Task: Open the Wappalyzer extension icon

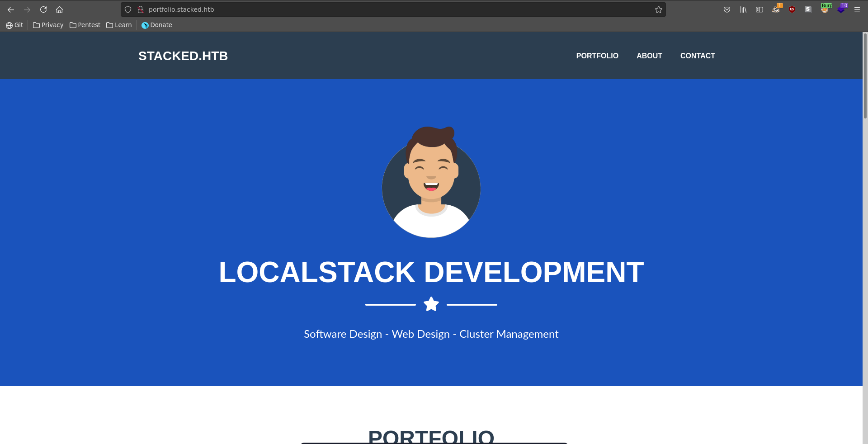Action: (x=841, y=9)
